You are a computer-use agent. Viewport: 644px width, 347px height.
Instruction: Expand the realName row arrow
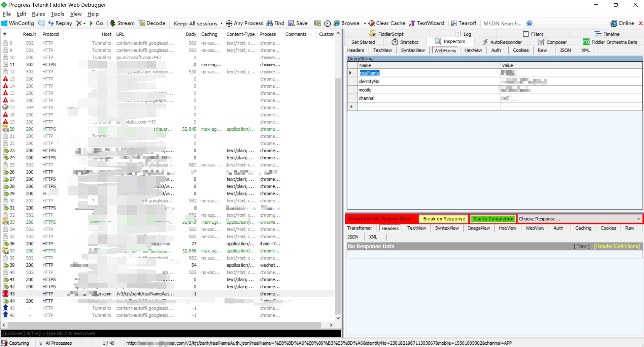point(350,73)
